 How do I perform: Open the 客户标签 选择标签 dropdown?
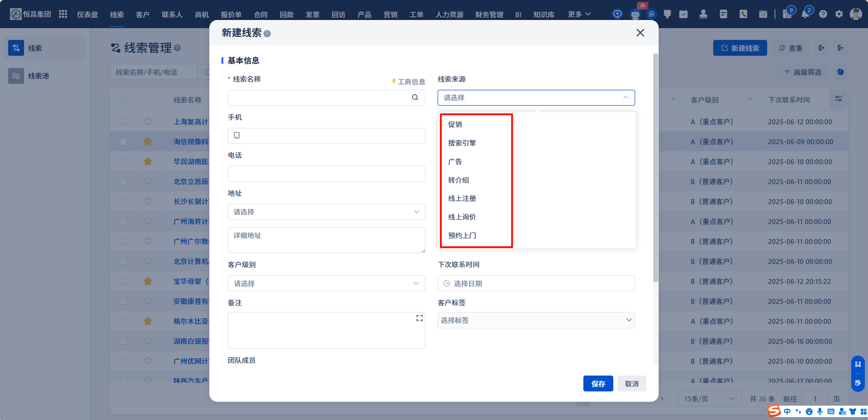(536, 320)
